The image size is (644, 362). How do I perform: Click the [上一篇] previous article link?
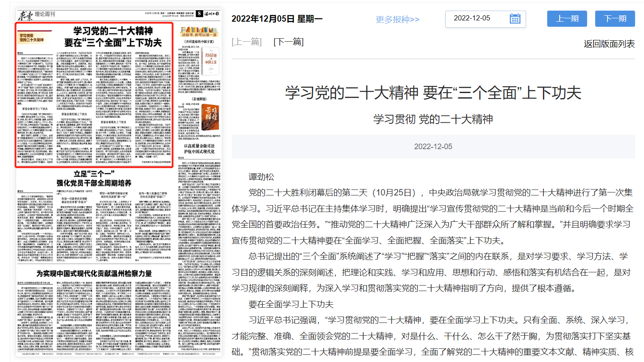tap(247, 42)
